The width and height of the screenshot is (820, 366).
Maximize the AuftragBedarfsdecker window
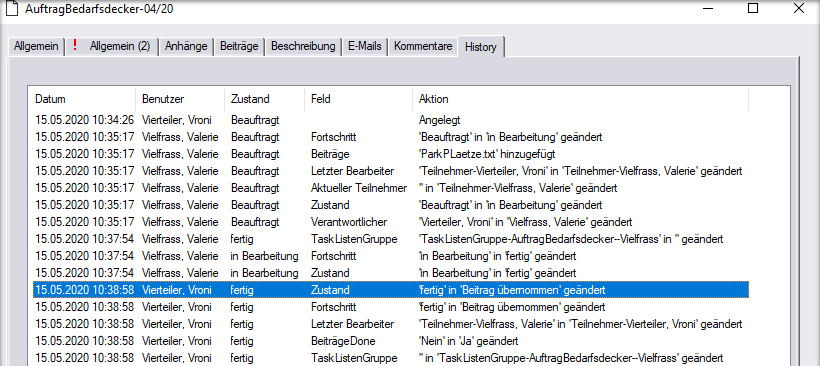753,8
